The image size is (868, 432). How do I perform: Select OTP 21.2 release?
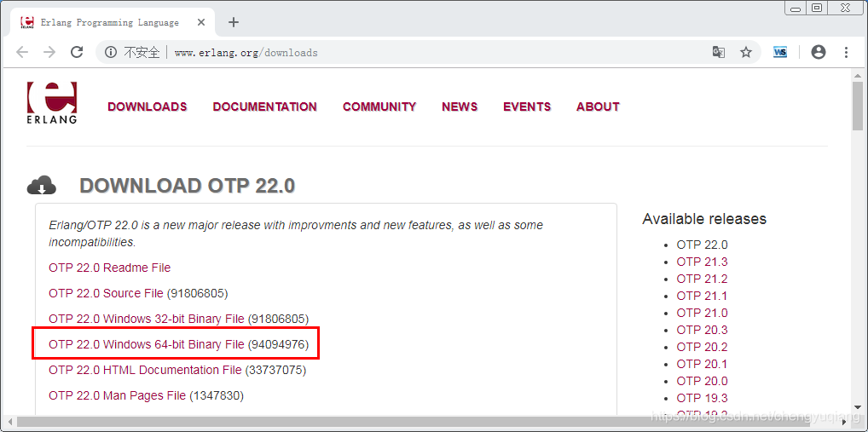click(702, 279)
